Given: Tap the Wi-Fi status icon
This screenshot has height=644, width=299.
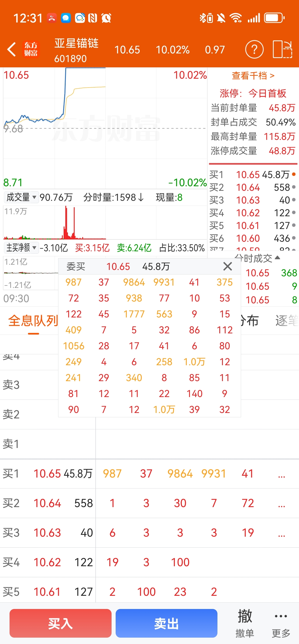Looking at the screenshot, I should coord(236,18).
